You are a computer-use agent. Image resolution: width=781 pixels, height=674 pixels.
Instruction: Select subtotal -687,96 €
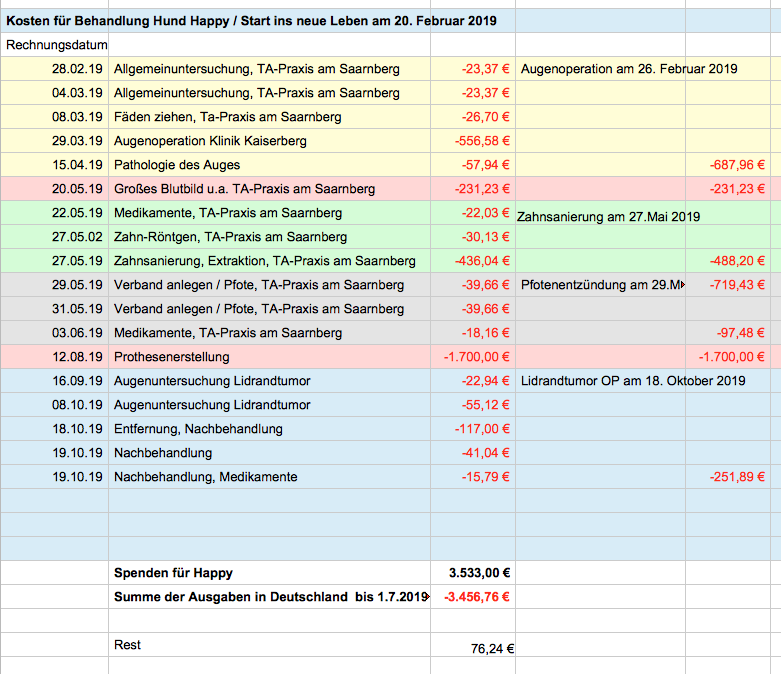coord(728,164)
